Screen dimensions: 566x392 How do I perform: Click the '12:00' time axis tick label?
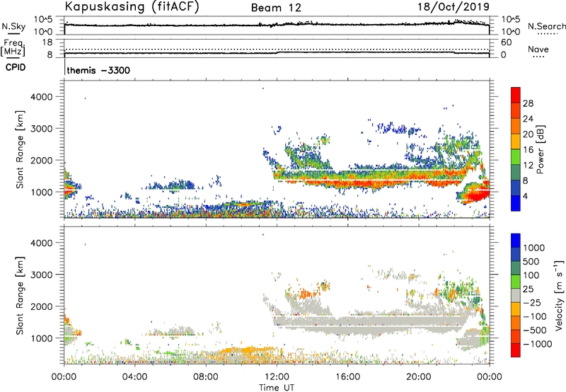click(x=277, y=377)
